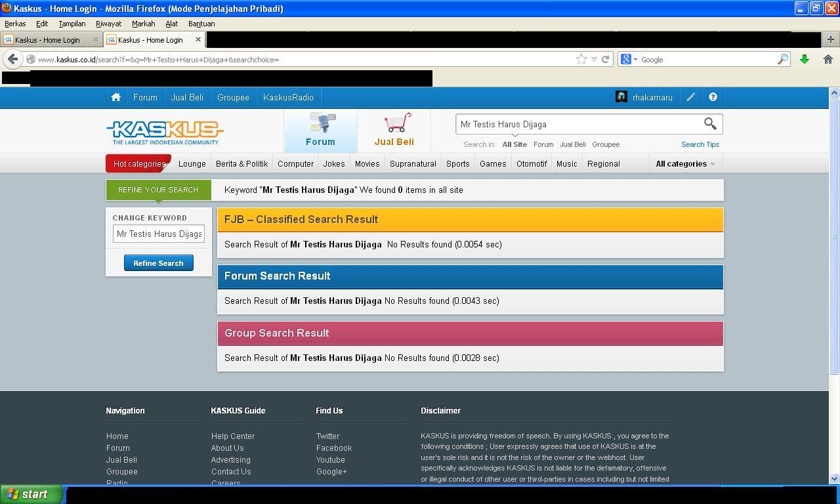The image size is (840, 504).
Task: Open Groupee in blue top bar
Action: tap(233, 97)
